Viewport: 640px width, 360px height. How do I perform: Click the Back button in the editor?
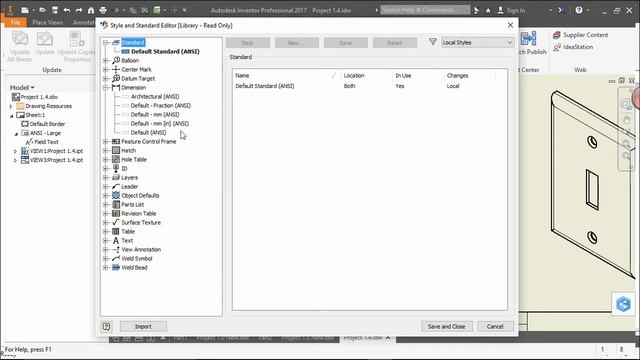248,42
